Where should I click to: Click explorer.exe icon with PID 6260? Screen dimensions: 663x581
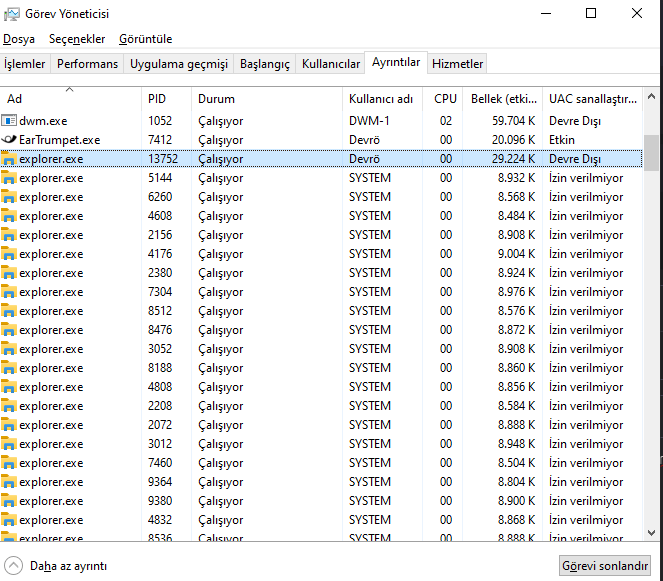pyautogui.click(x=9, y=197)
